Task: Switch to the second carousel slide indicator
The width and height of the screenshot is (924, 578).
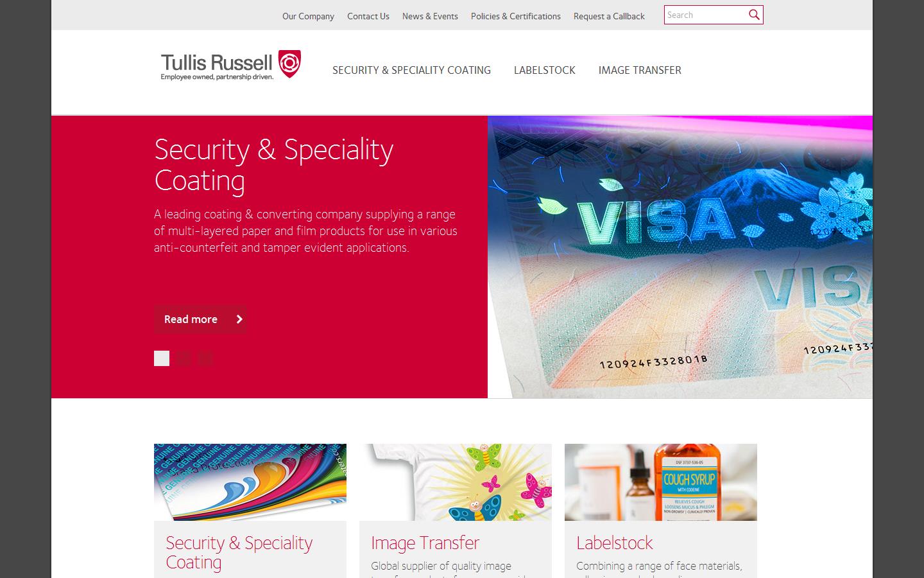Action: (x=184, y=358)
